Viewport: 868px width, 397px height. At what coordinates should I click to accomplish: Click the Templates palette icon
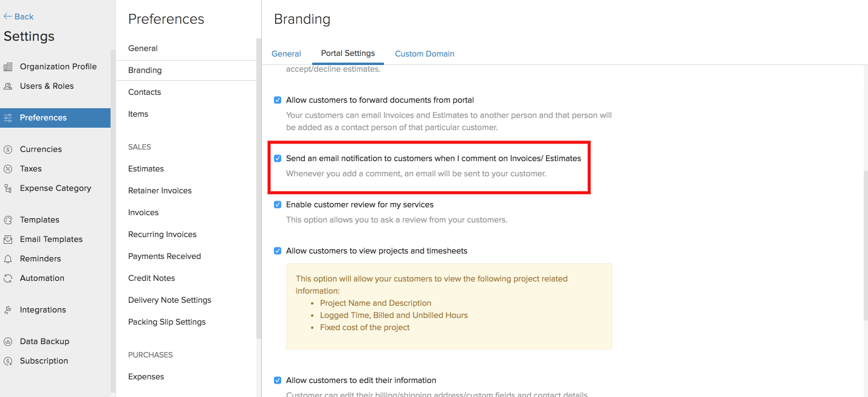click(x=8, y=220)
